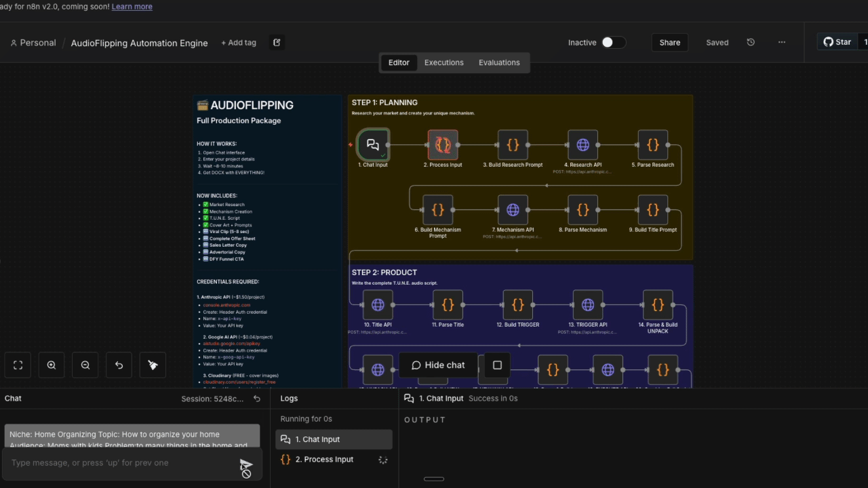Select 2. Process Input in Logs
The width and height of the screenshot is (868, 488).
pyautogui.click(x=324, y=460)
